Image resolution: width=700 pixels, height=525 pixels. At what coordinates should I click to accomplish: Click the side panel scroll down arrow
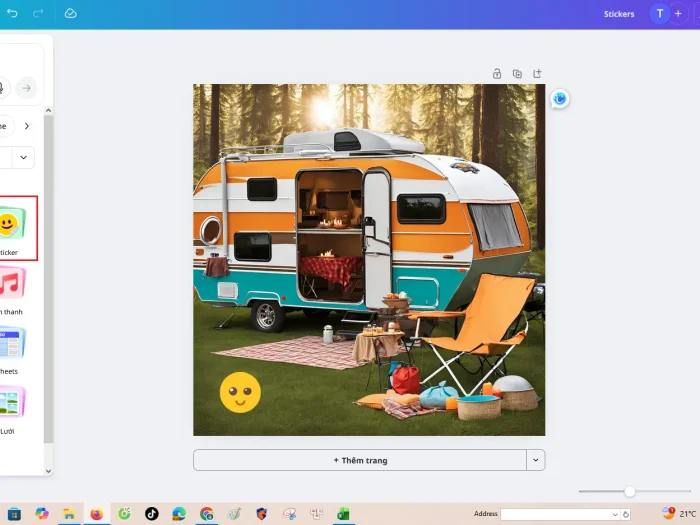(x=48, y=471)
